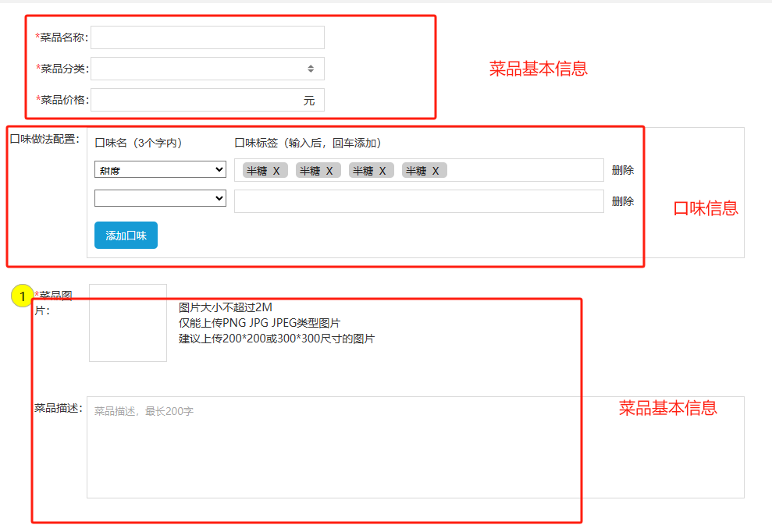Remove the first 半糖 tag via its X
Viewport: 772px width, 532px height.
[x=276, y=171]
